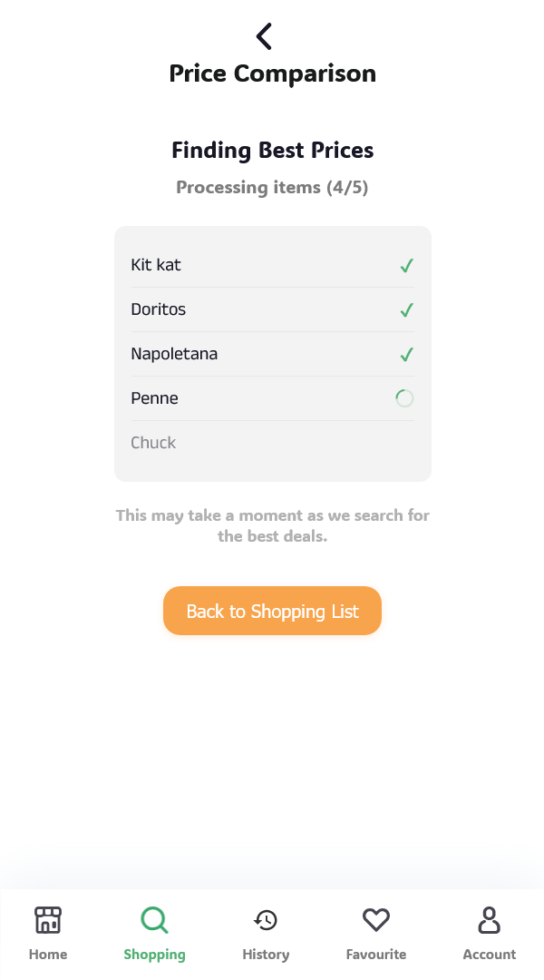Viewport: 544px width, 980px height.
Task: Select the Doritos item name
Action: [158, 309]
